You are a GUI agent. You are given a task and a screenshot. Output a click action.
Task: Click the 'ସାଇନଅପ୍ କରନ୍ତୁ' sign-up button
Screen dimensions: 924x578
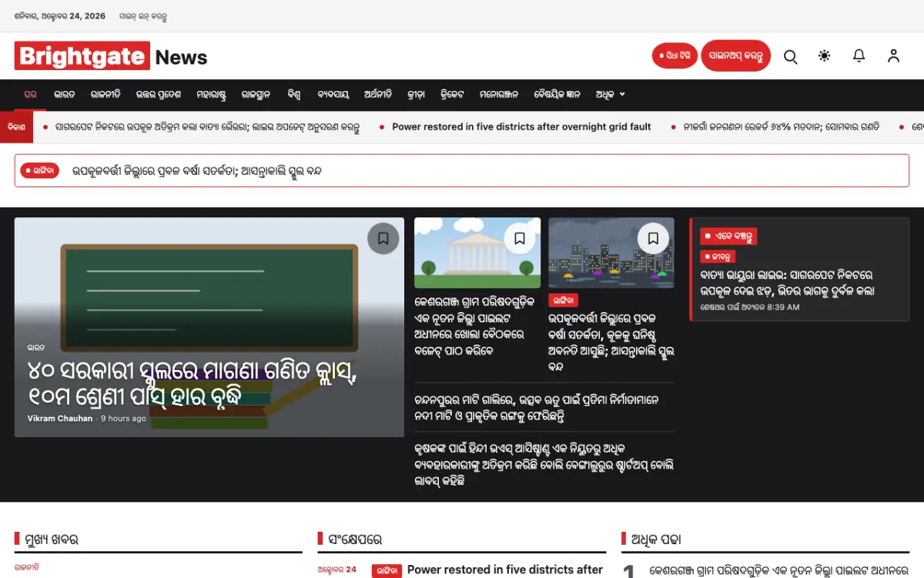(x=735, y=56)
